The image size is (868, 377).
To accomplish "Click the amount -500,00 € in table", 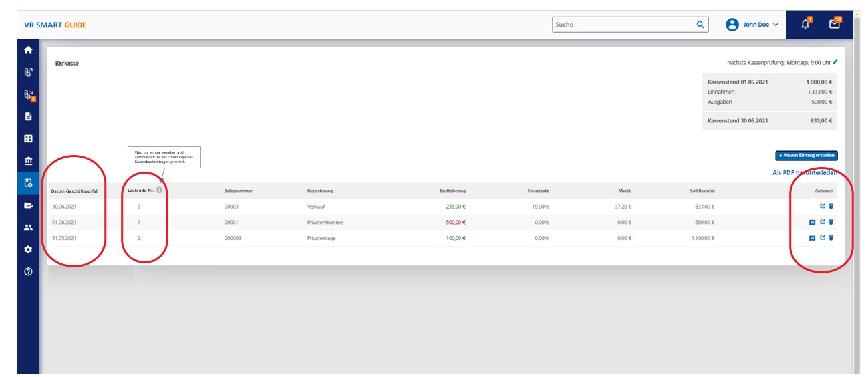I will coord(455,223).
